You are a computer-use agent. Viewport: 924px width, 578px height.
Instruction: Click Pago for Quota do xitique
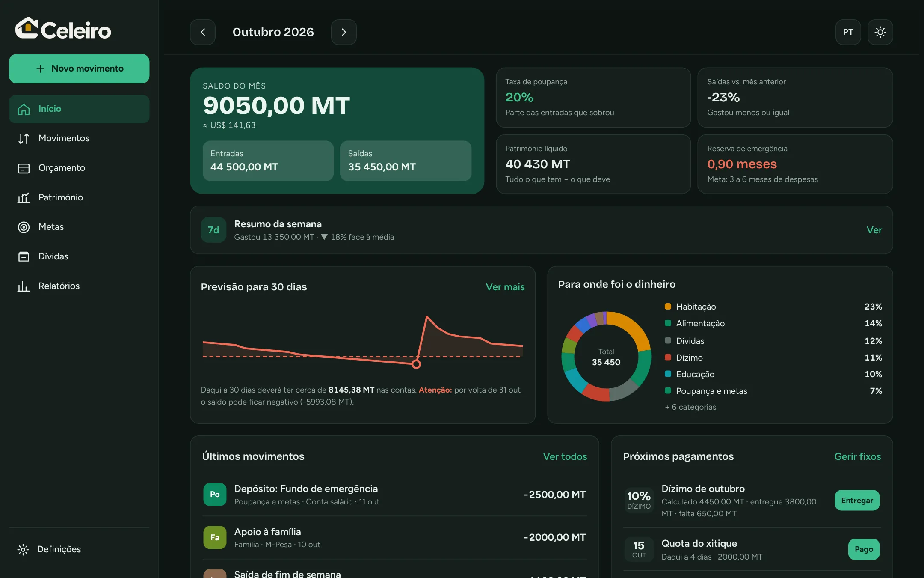tap(864, 549)
